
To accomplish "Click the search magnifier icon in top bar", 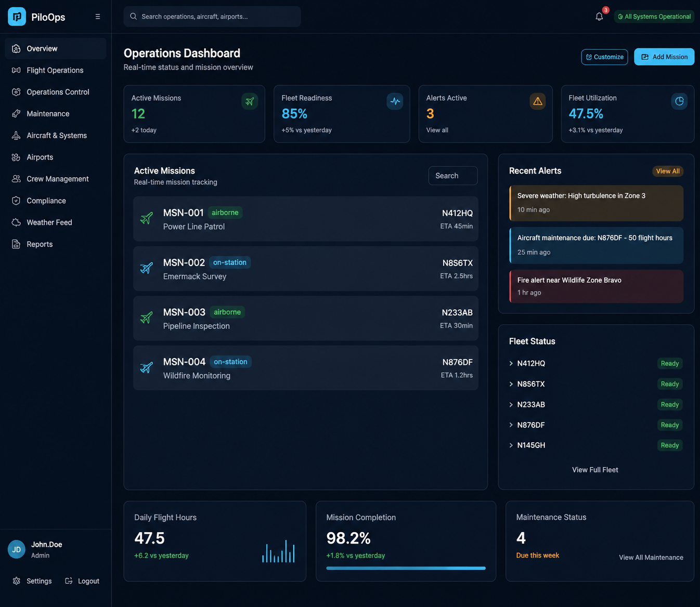I will [134, 17].
